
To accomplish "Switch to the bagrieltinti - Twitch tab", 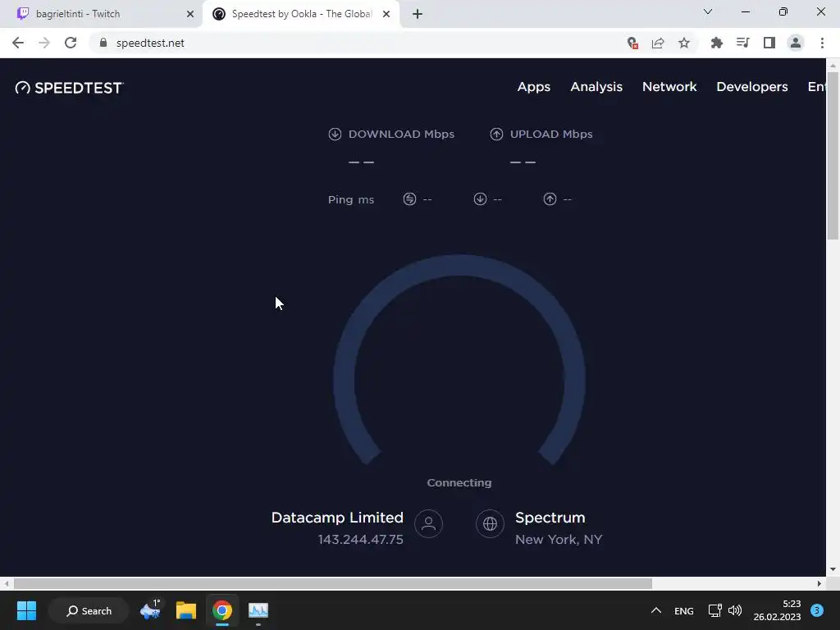I will point(101,14).
